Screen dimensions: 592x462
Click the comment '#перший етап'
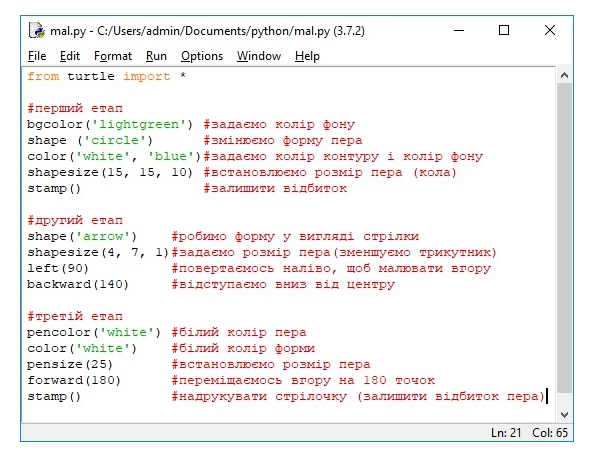pyautogui.click(x=75, y=108)
